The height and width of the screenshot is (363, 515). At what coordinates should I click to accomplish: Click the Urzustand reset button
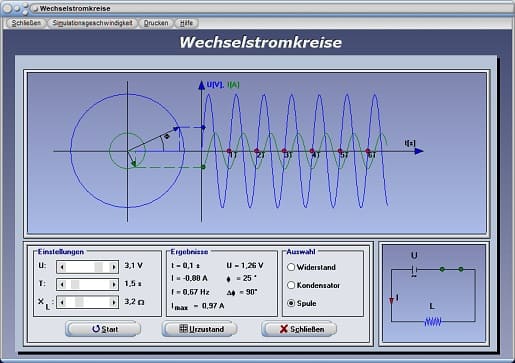click(x=200, y=329)
